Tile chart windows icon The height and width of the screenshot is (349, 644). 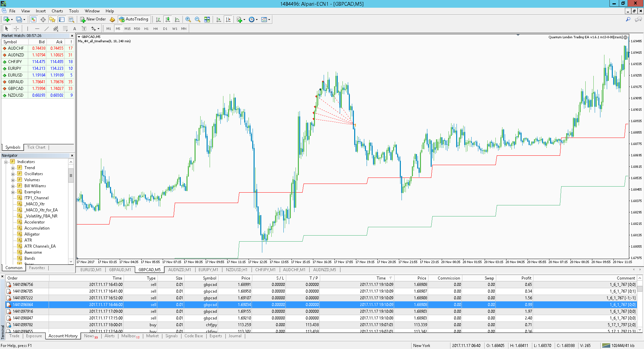(x=207, y=19)
